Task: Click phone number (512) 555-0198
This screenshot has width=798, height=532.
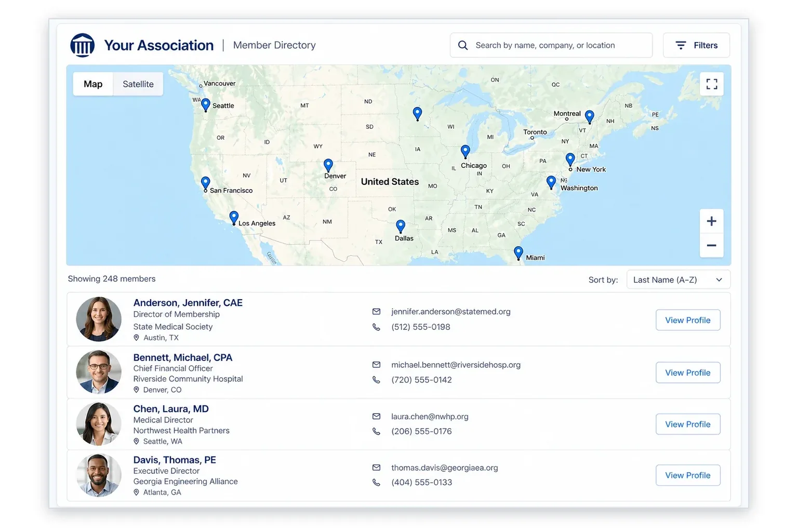Action: tap(421, 327)
